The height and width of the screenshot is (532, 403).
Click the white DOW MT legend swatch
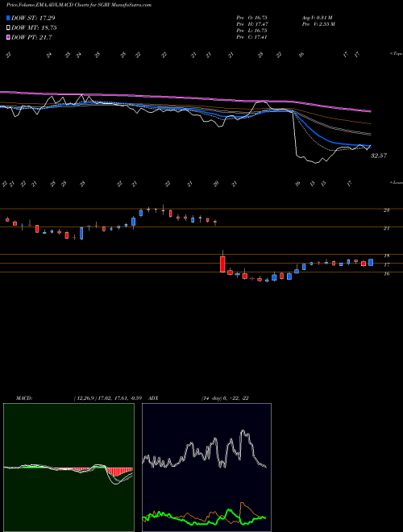pos(9,28)
